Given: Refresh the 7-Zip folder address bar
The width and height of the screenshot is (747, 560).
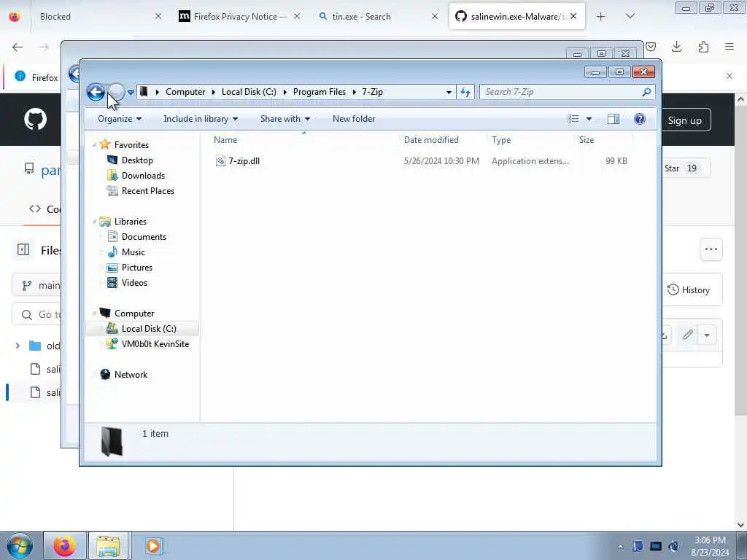Looking at the screenshot, I should pyautogui.click(x=465, y=92).
